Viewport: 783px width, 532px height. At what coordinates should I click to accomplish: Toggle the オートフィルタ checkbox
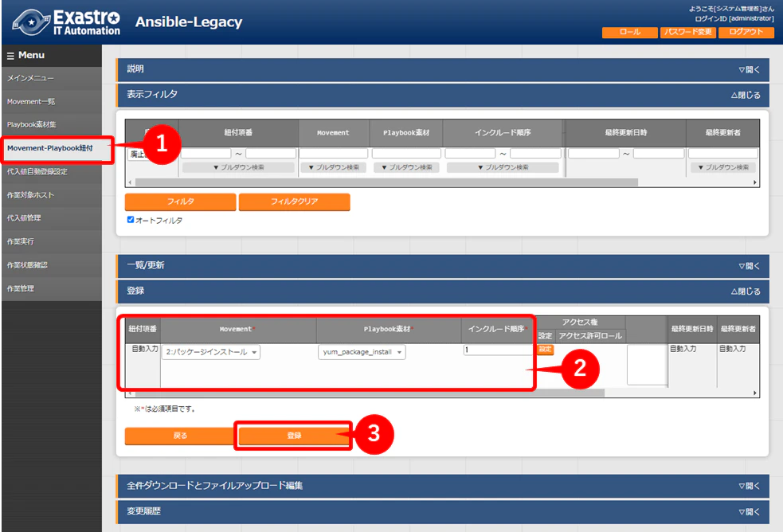click(131, 220)
